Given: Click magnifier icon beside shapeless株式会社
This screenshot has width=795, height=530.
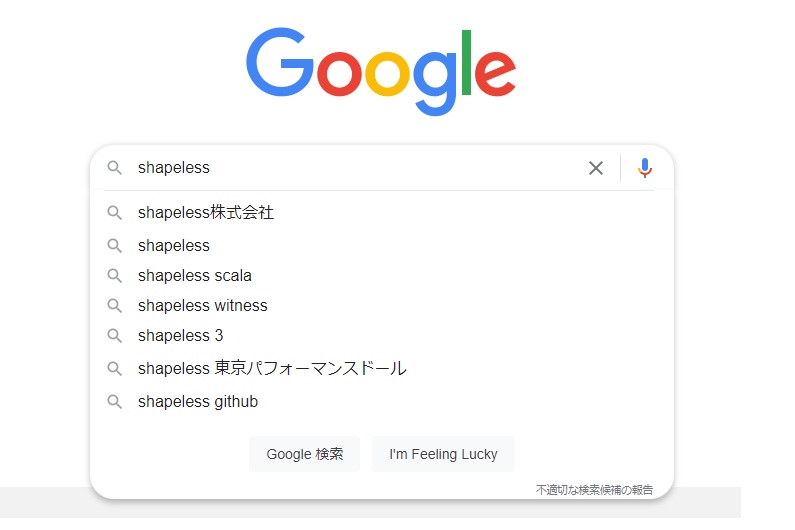Looking at the screenshot, I should pos(115,213).
